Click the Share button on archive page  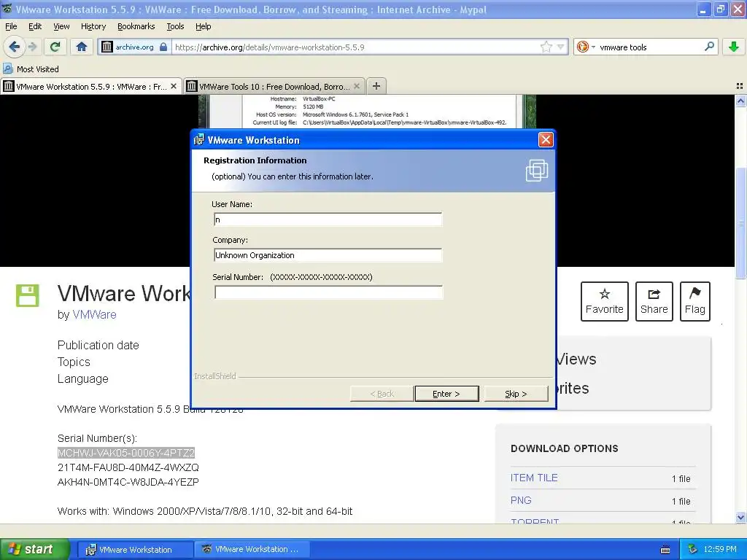654,301
